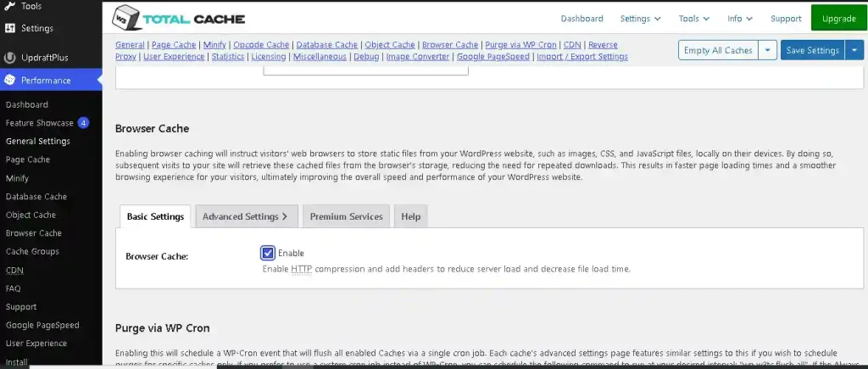Open Minify in sidebar
The height and width of the screenshot is (369, 868).
[17, 178]
